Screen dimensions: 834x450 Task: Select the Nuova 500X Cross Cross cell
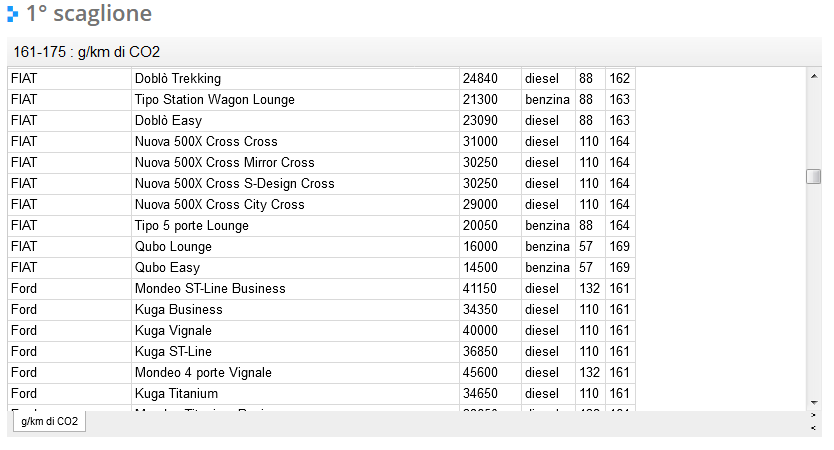coord(295,141)
